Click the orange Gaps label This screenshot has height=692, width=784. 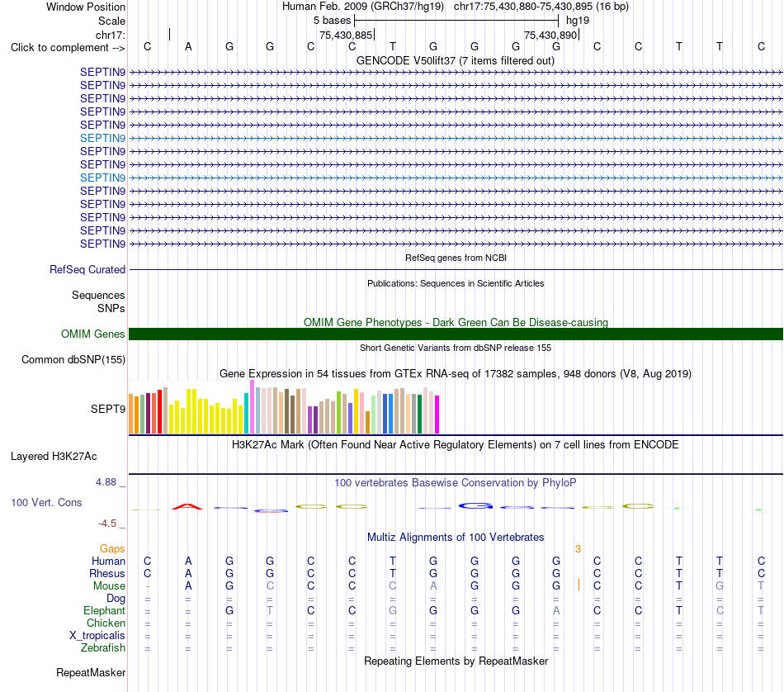[x=112, y=549]
